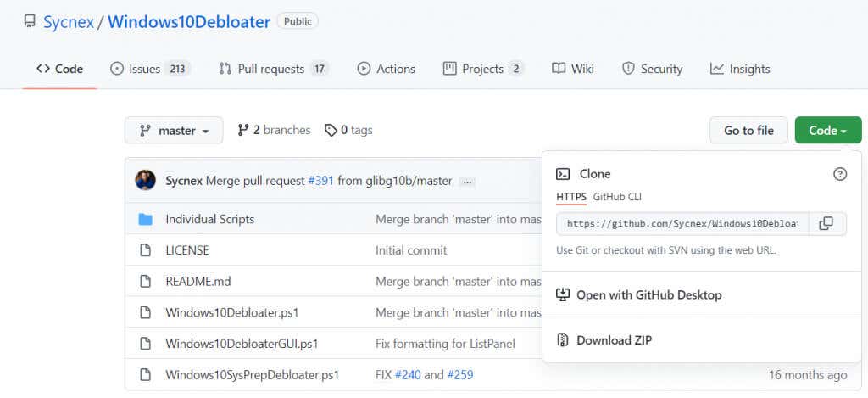Viewport: 868px width, 398px height.
Task: Select the HTTPS clone tab
Action: click(571, 197)
